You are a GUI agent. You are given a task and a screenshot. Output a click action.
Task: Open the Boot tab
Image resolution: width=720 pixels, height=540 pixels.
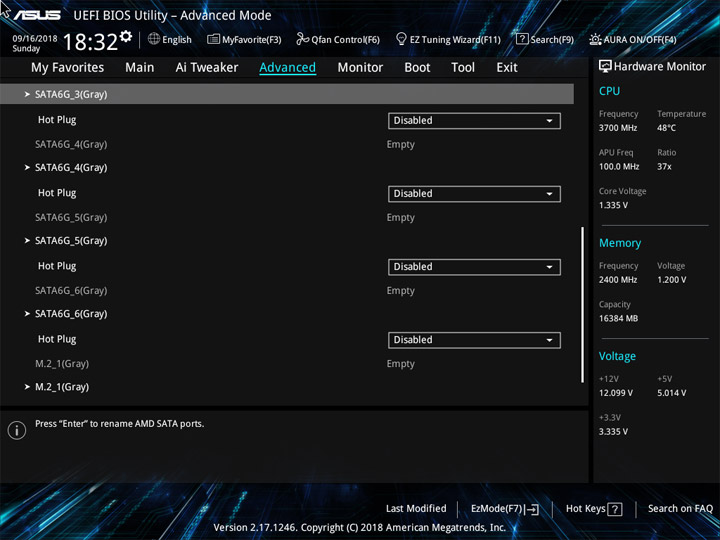417,68
